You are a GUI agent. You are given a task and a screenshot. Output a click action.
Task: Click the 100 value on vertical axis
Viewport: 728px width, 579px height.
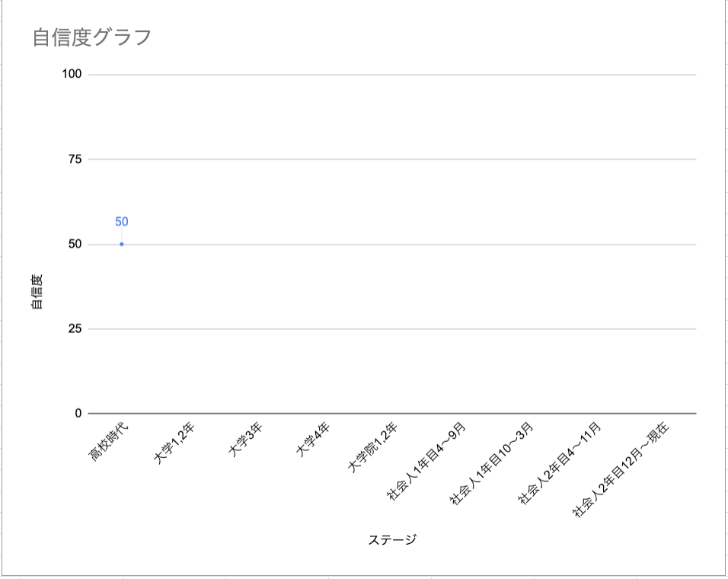72,74
